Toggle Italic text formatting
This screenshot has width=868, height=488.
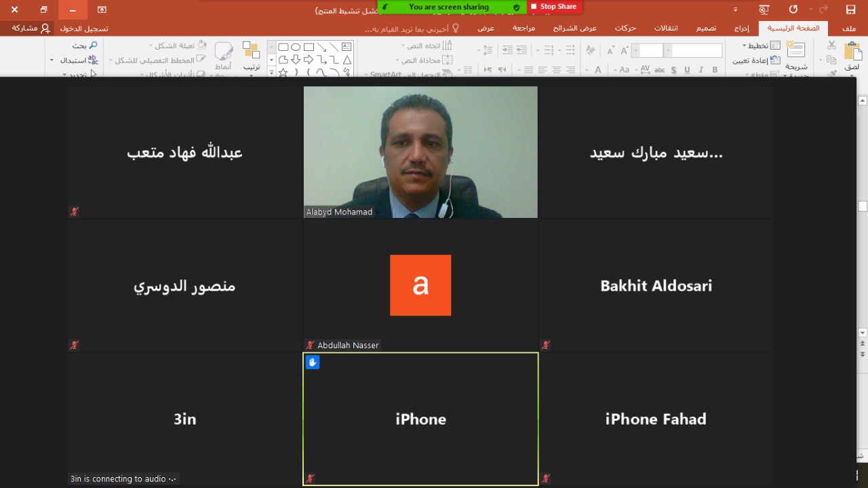pyautogui.click(x=701, y=70)
